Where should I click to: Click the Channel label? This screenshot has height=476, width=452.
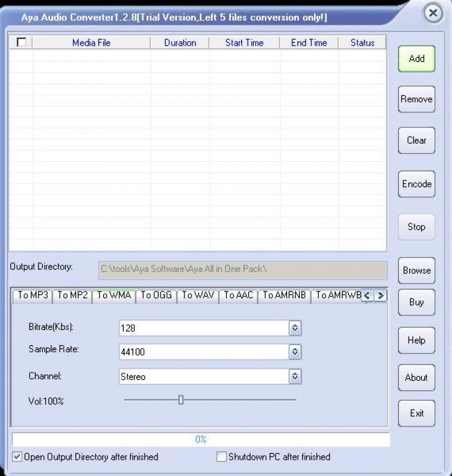pyautogui.click(x=45, y=376)
